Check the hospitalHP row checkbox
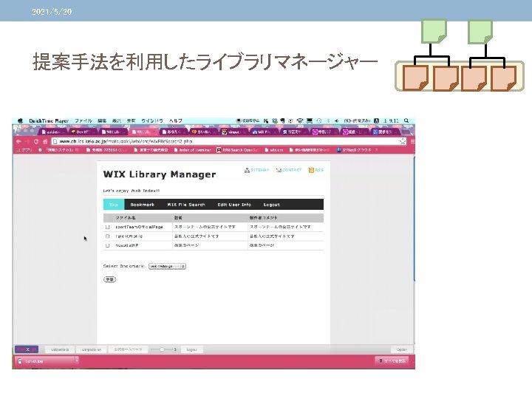Image resolution: width=532 pixels, height=399 pixels. coord(108,245)
